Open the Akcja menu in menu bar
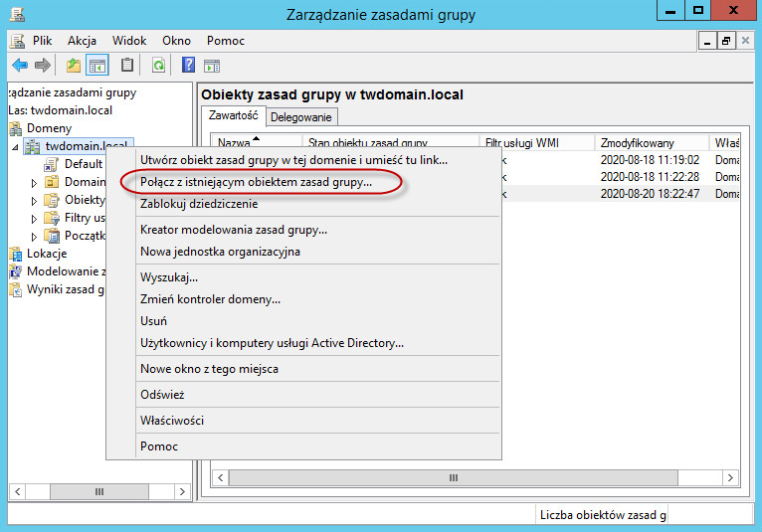762x532 pixels. click(x=82, y=41)
